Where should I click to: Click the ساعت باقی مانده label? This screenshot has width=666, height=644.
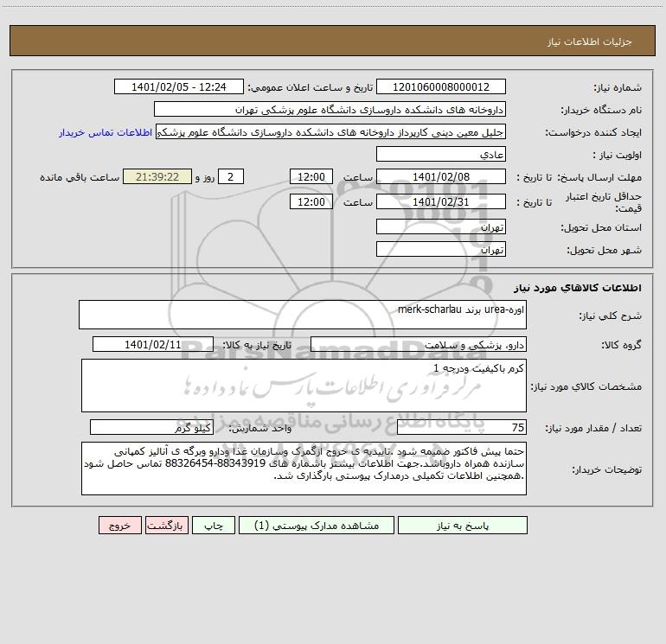click(80, 177)
